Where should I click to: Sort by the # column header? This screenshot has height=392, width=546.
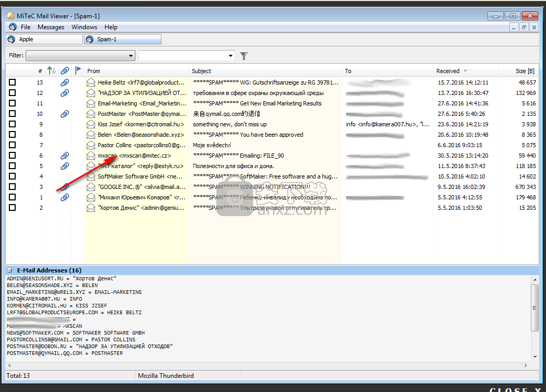tap(40, 71)
